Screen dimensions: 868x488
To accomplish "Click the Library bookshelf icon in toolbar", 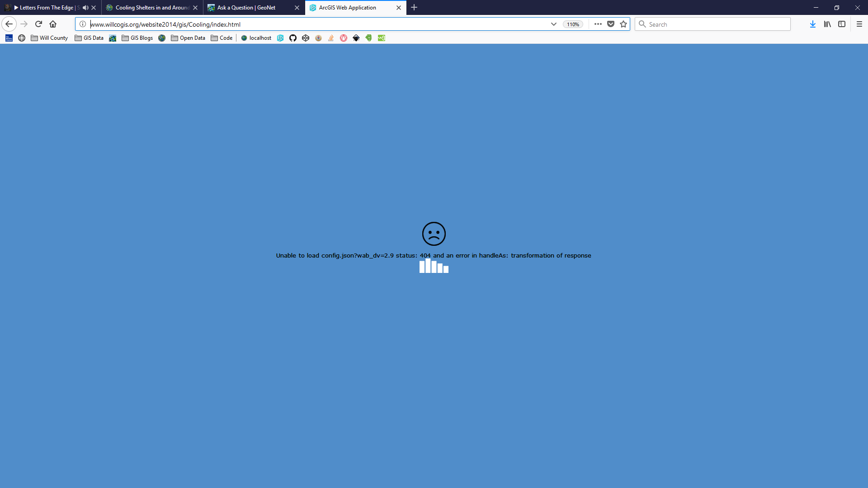I will pos(827,24).
